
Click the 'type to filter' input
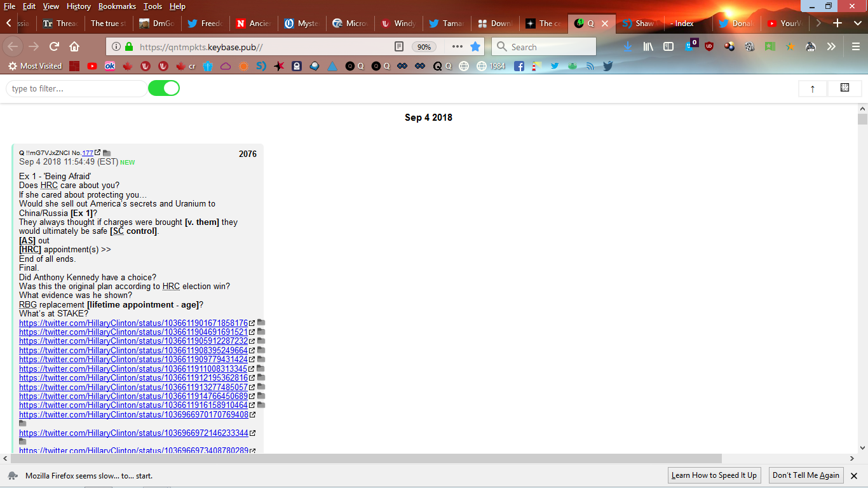76,88
